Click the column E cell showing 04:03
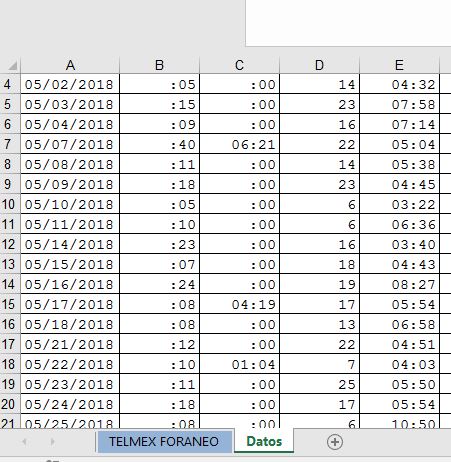Image resolution: width=451 pixels, height=462 pixels. point(399,364)
